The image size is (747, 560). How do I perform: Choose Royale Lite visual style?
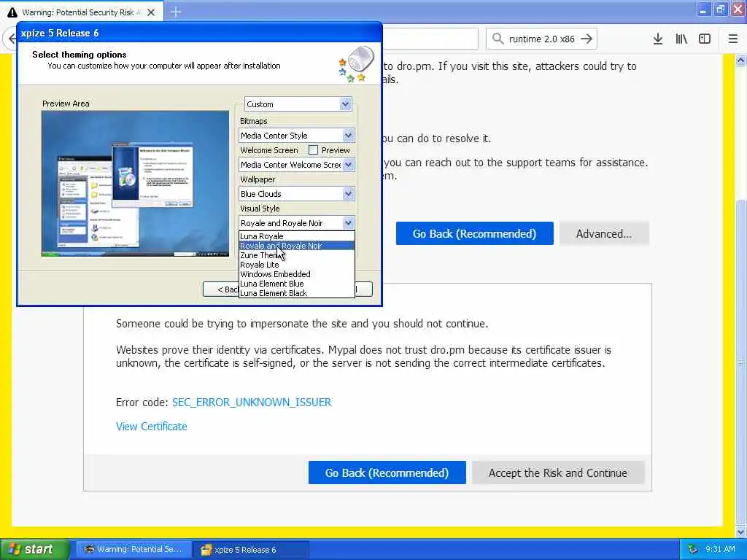click(296, 265)
